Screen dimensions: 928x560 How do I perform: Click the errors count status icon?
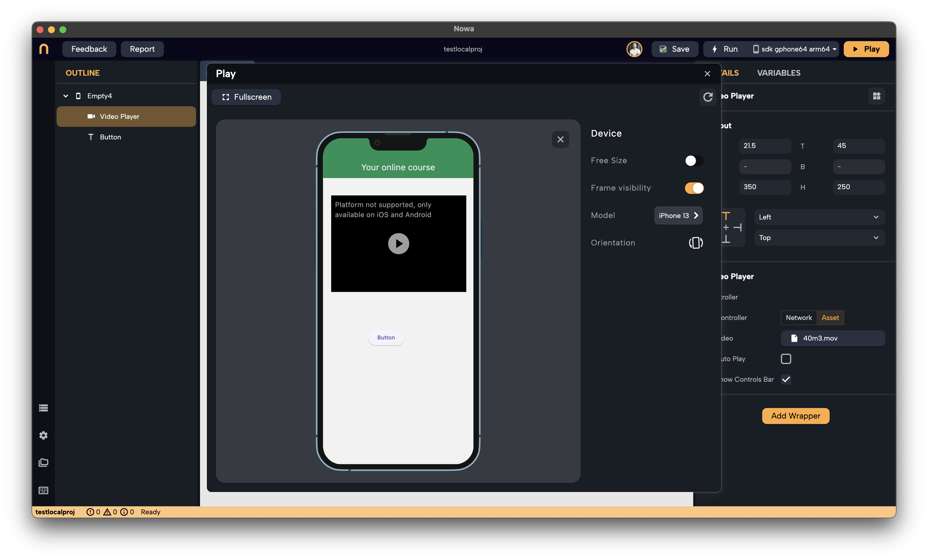[90, 512]
